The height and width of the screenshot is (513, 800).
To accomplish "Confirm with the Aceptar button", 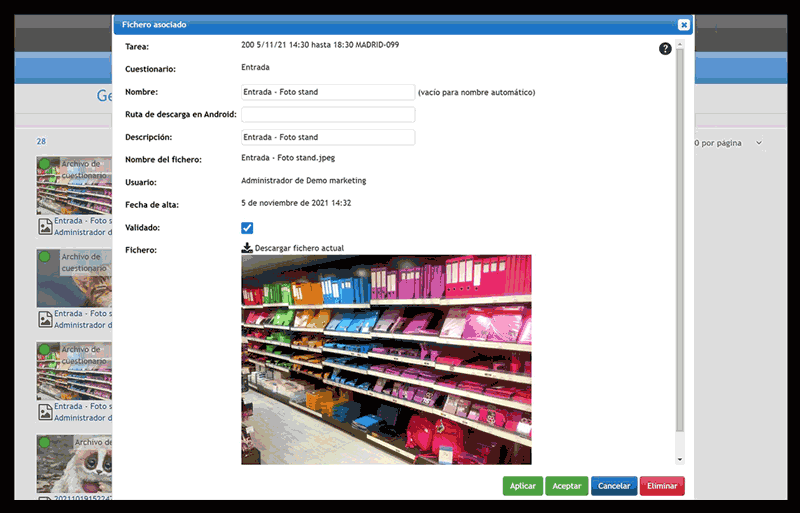I will (567, 486).
